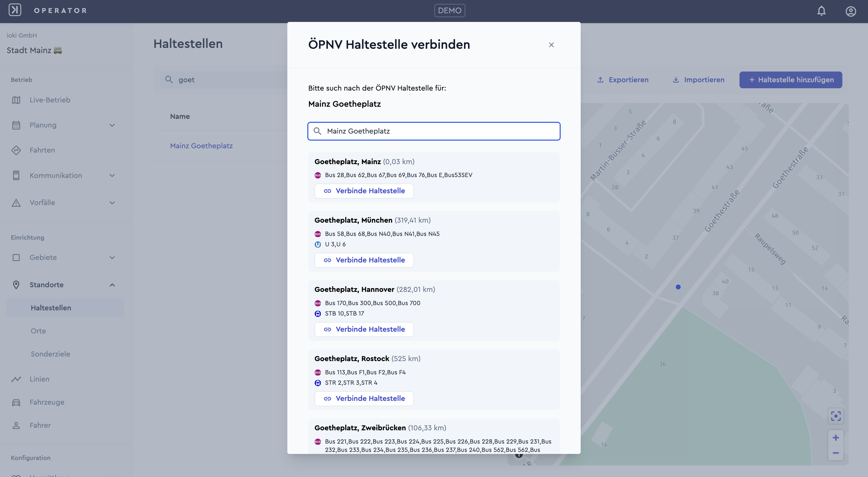Viewport: 868px width, 477px height.
Task: Click the Stadt Mainz product name
Action: point(34,50)
